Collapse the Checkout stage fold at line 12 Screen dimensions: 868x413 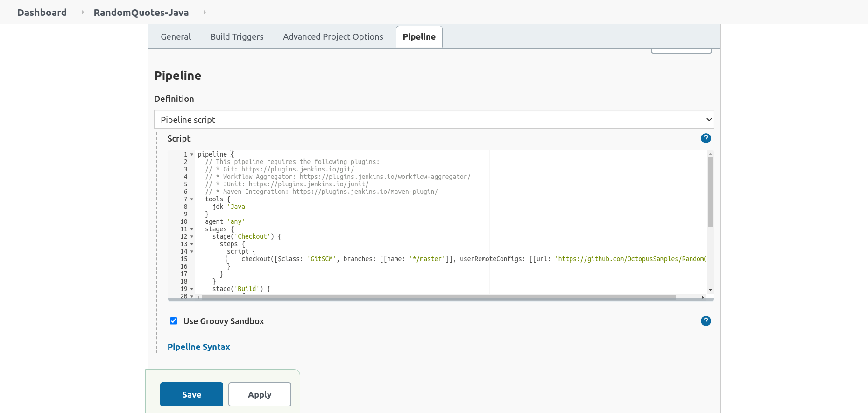tap(191, 236)
